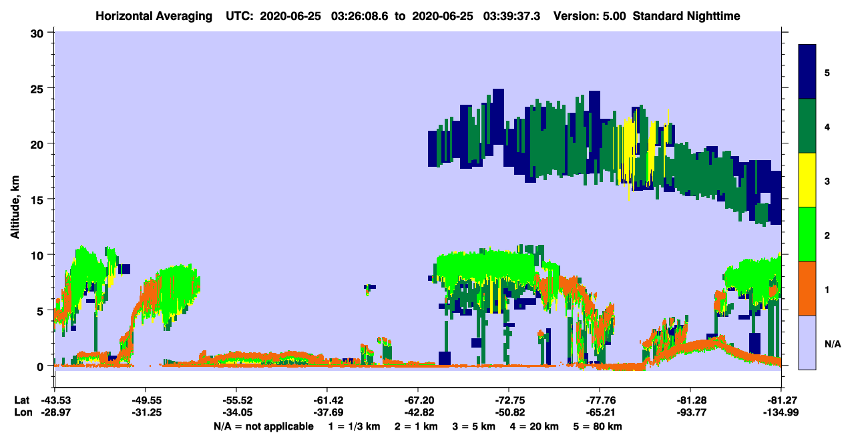Click the y-axis tick label '30'
The height and width of the screenshot is (445, 868).
pos(39,33)
